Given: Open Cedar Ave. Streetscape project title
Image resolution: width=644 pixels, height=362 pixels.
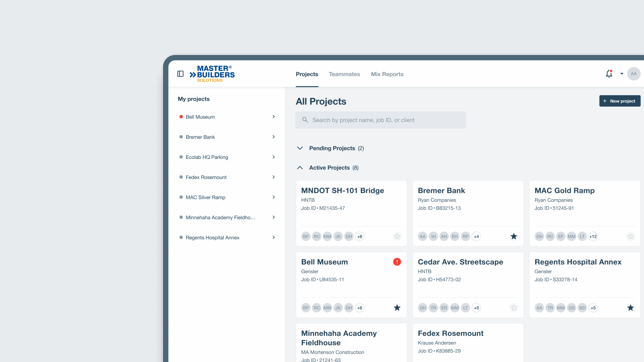Looking at the screenshot, I should coord(460,262).
